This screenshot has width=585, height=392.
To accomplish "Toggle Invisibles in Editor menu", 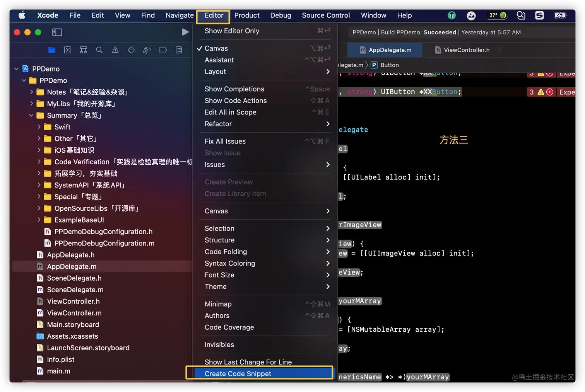I will [265, 344].
